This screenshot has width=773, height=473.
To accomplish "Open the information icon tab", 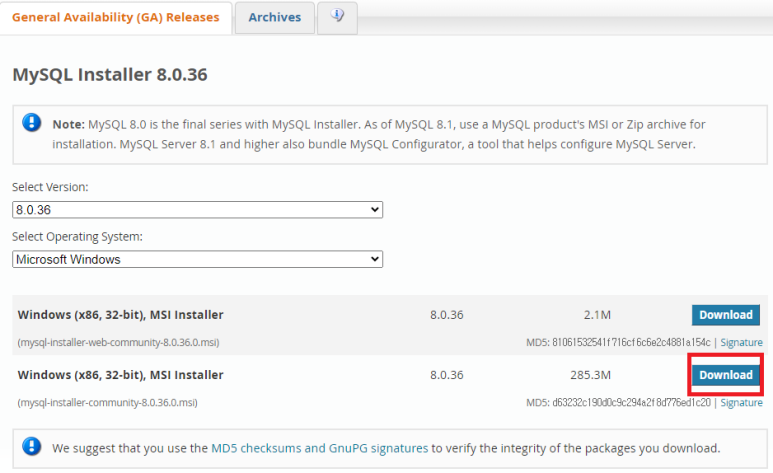I will (337, 16).
